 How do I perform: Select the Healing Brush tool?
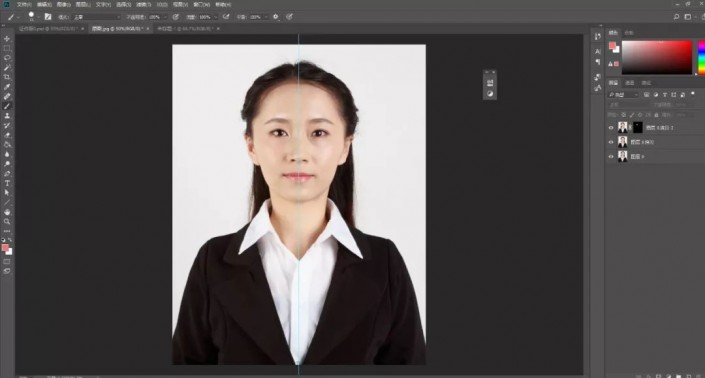click(7, 96)
